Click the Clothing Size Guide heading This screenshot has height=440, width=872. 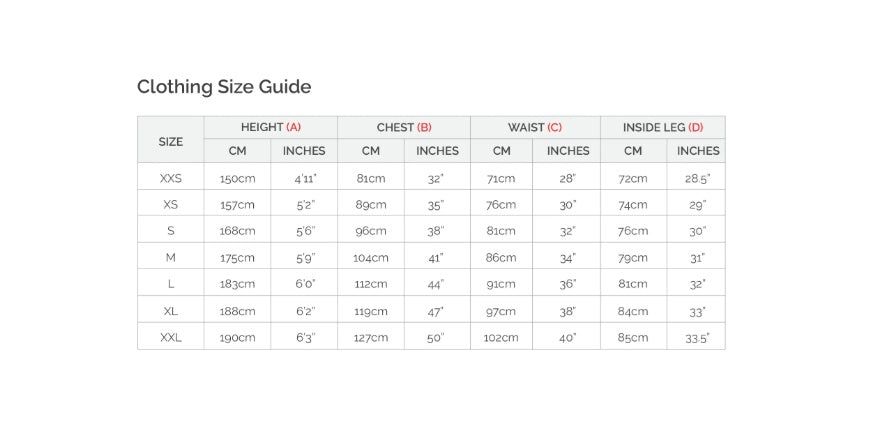224,87
